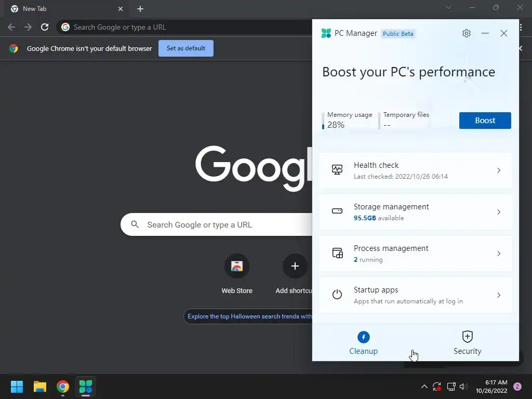Click the Process management icon

point(337,253)
